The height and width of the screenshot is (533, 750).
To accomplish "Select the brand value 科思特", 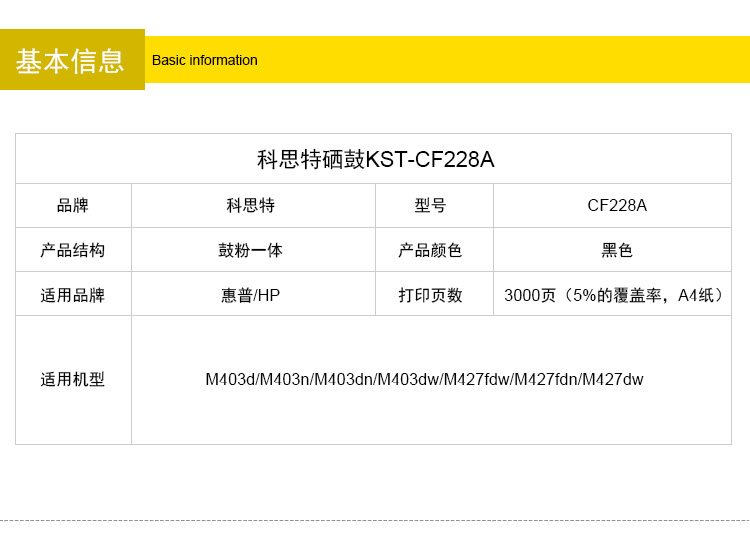I will pos(251,205).
